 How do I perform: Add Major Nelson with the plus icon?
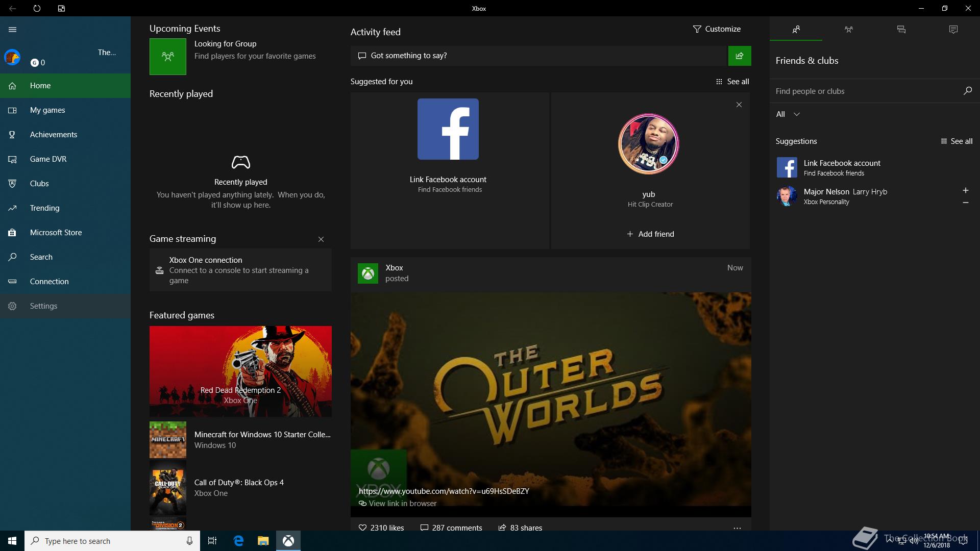click(965, 190)
